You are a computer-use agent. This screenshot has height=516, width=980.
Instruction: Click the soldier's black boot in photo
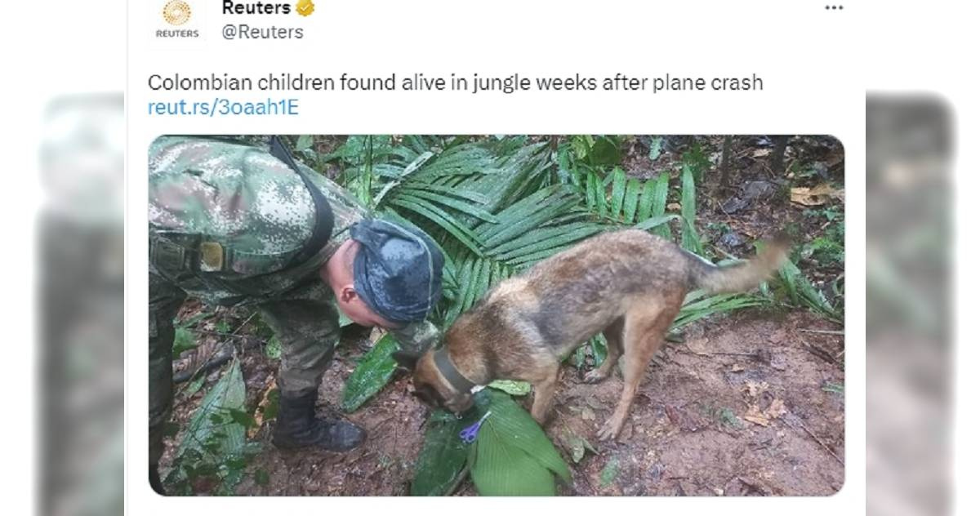pyautogui.click(x=315, y=423)
